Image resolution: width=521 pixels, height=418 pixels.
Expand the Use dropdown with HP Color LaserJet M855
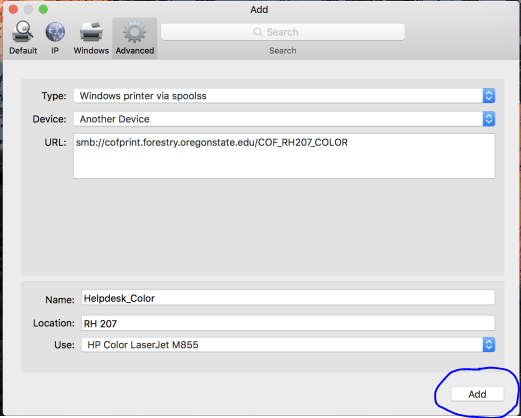(x=288, y=345)
